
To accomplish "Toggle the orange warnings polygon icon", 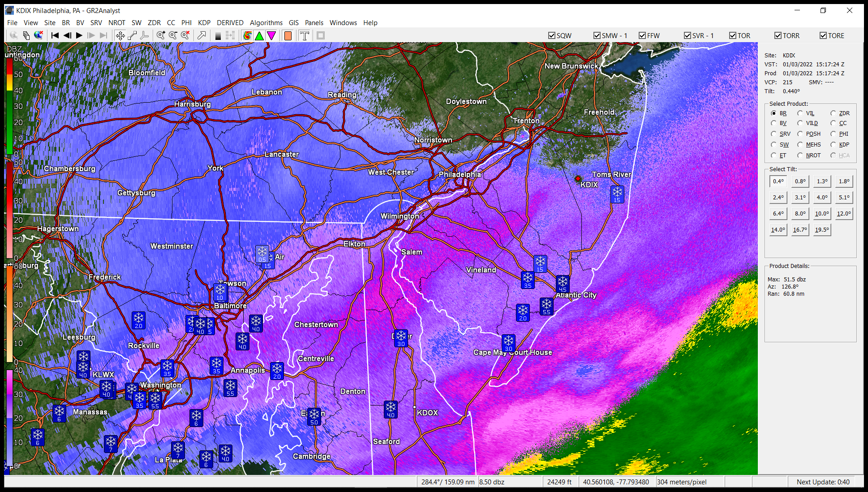I will (x=288, y=35).
